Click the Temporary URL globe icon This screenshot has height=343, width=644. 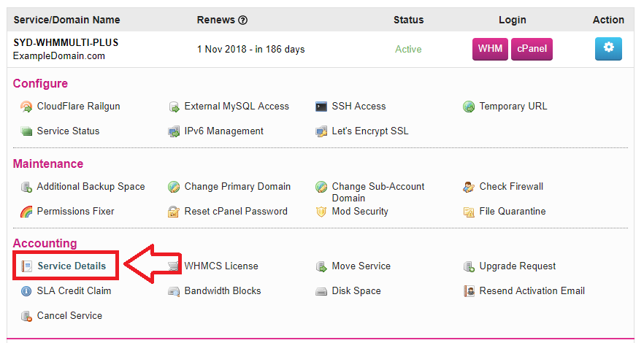coord(469,107)
